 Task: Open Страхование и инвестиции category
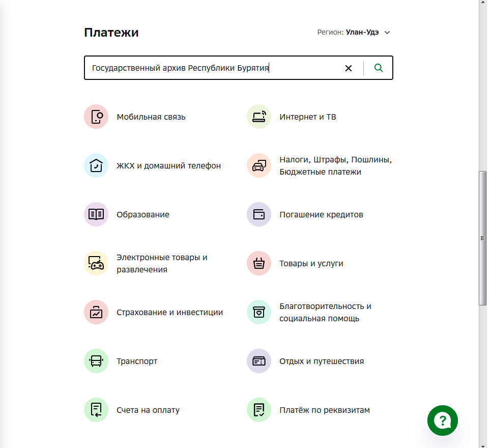click(x=169, y=313)
